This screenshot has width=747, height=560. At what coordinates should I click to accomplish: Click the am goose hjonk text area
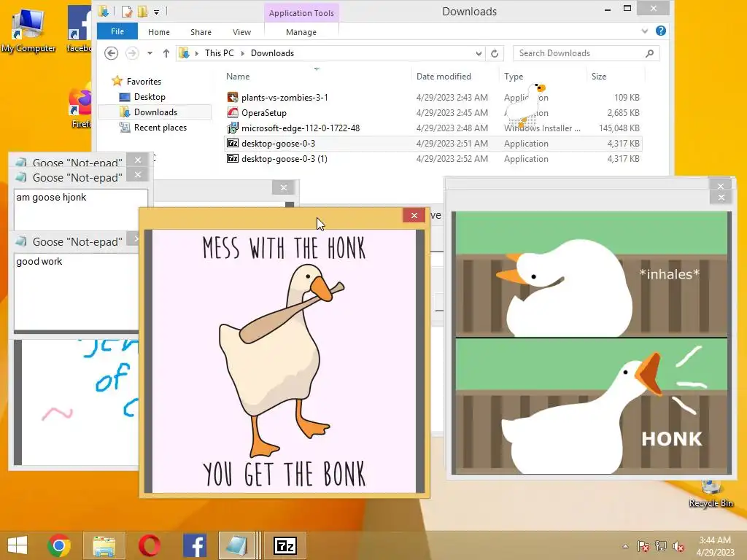80,210
